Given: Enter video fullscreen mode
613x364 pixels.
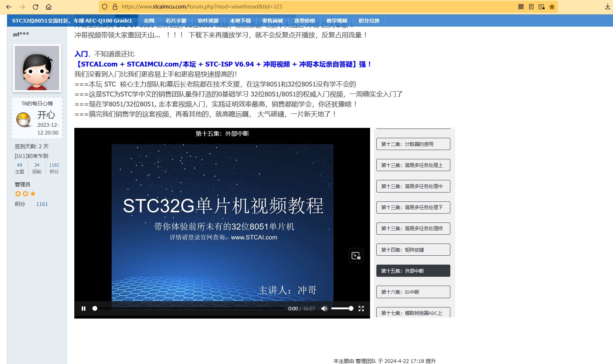Looking at the screenshot, I should pyautogui.click(x=361, y=309).
